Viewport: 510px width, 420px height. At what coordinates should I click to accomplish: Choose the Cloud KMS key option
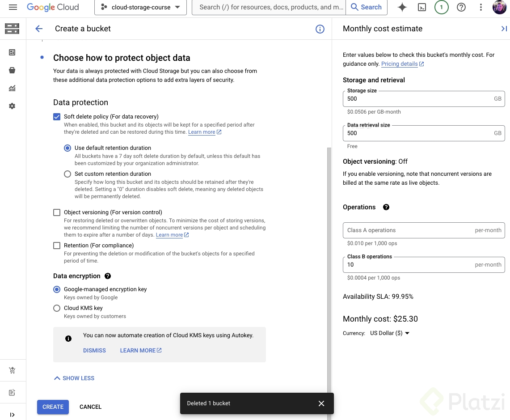point(57,308)
